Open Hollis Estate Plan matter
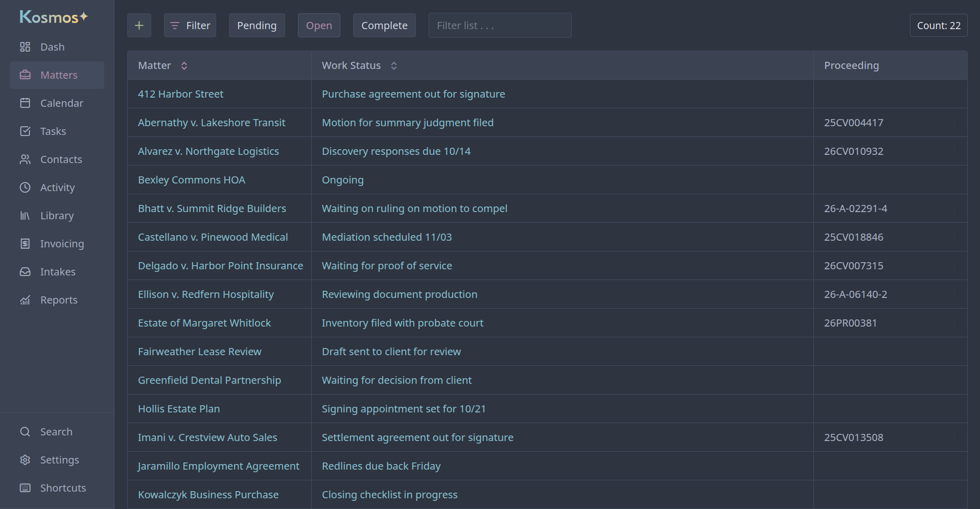This screenshot has width=980, height=509. click(x=179, y=409)
